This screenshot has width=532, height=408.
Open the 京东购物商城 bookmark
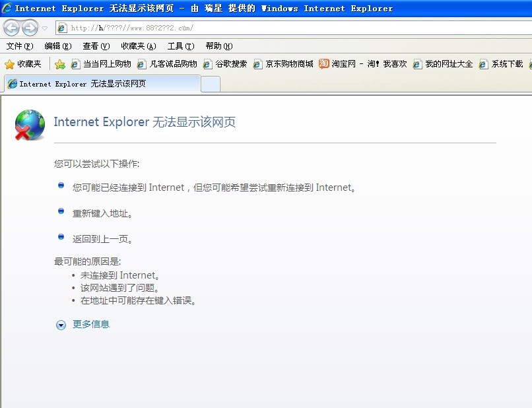(x=283, y=64)
